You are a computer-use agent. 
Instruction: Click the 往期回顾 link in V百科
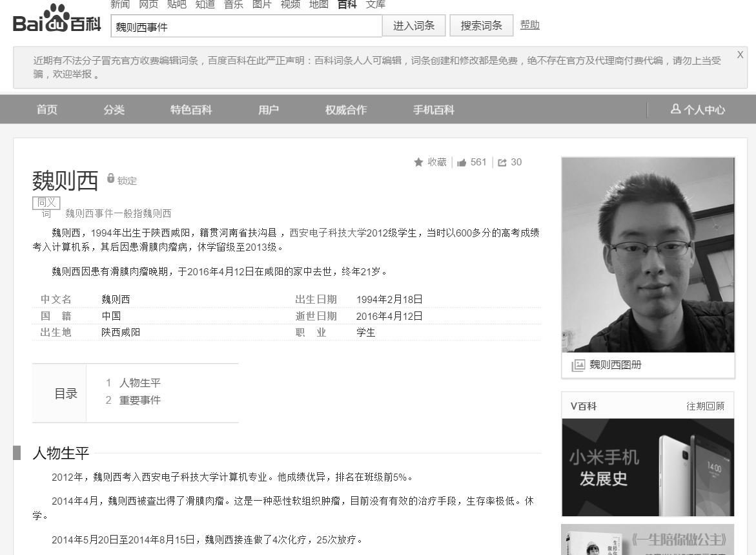click(705, 406)
